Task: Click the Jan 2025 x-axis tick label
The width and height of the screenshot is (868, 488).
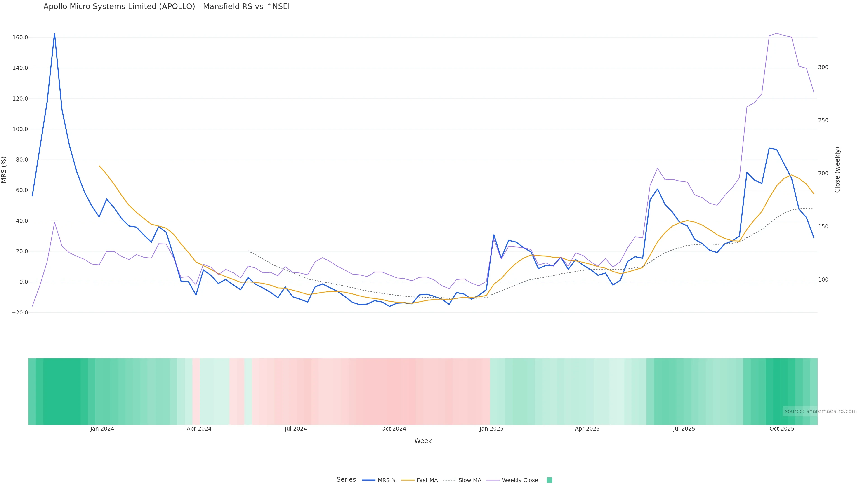Action: pyautogui.click(x=491, y=429)
